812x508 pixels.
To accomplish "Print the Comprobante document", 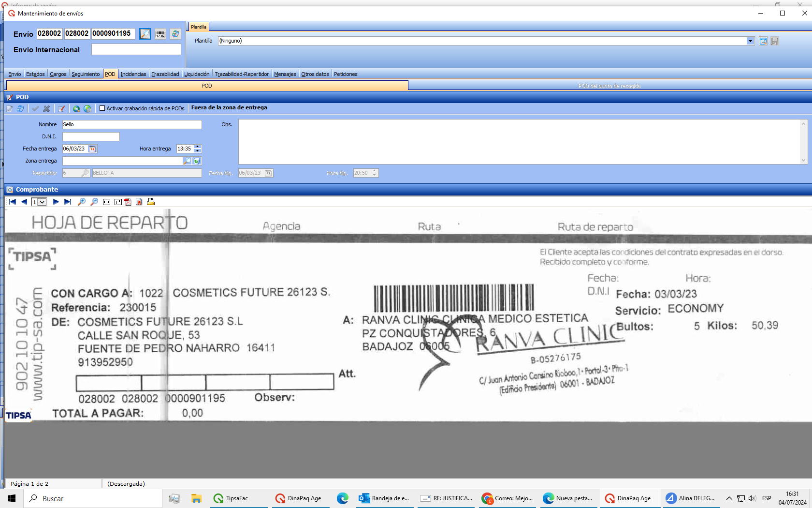I will click(x=151, y=202).
